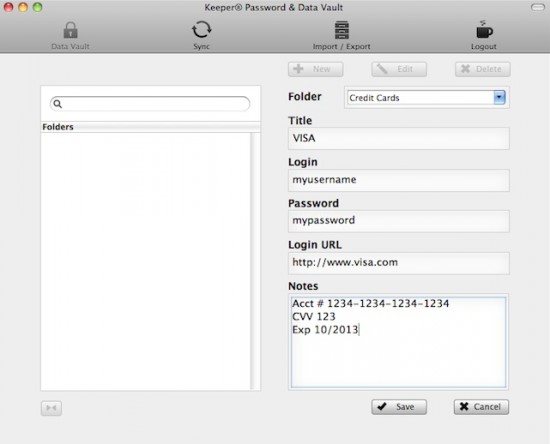Open the Credit Cards folder combo box

[426, 97]
